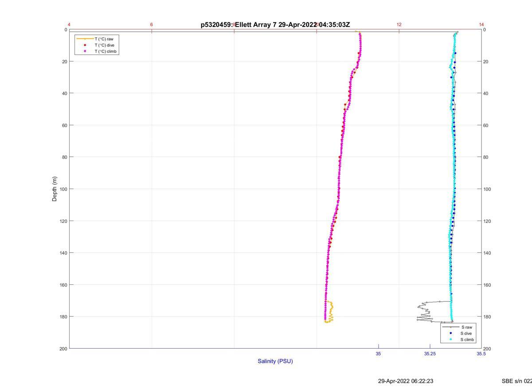
Task: Click the '35.25' salinity tick label
Action: coord(430,354)
